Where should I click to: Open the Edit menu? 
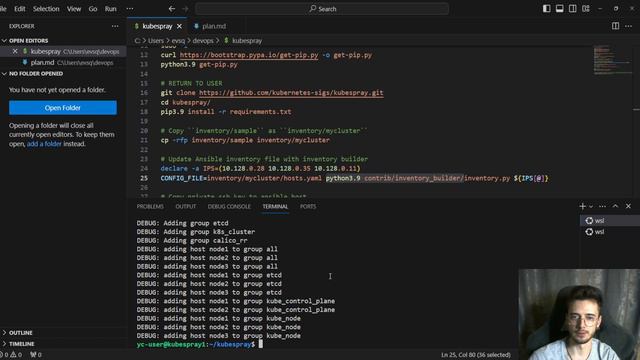click(x=20, y=9)
